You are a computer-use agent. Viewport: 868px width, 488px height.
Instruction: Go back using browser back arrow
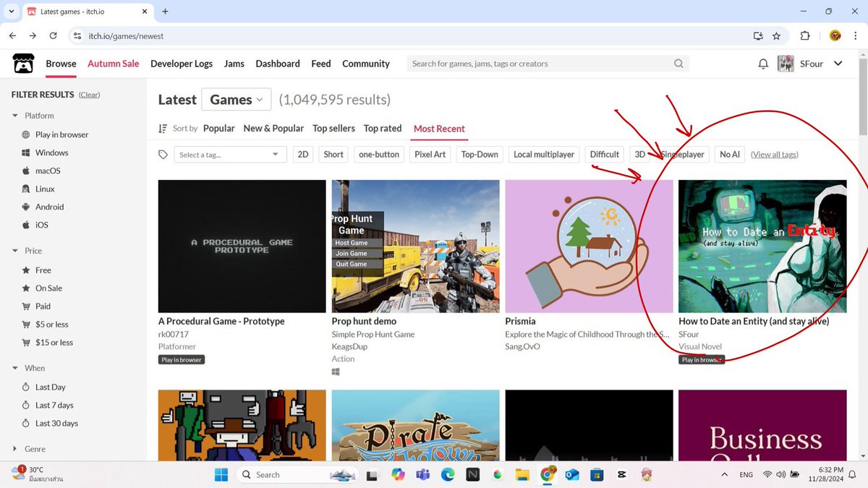pyautogui.click(x=13, y=35)
